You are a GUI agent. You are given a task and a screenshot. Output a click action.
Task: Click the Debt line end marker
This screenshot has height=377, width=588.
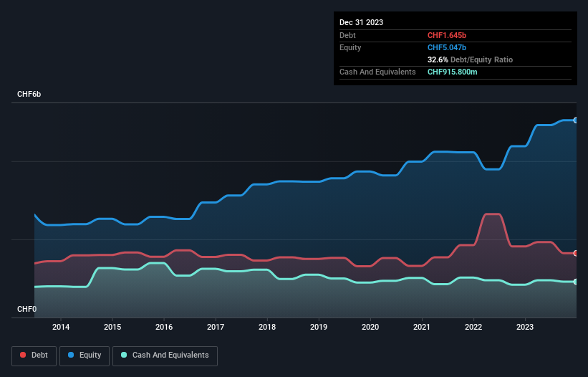tap(576, 253)
